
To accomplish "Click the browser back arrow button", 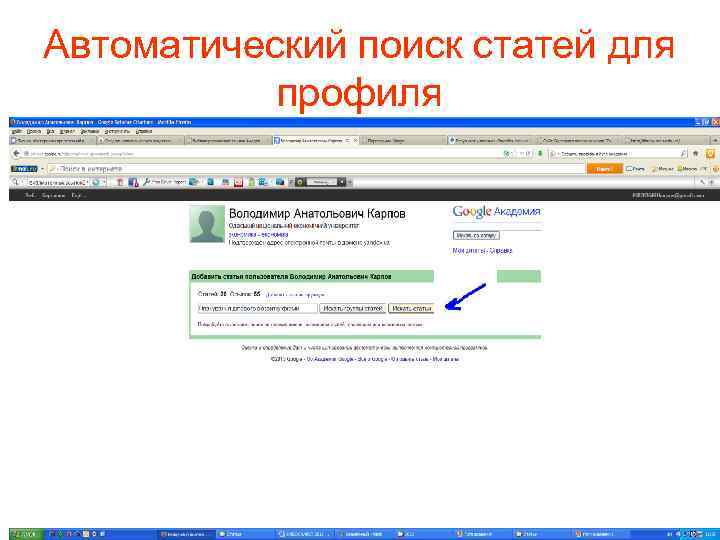I will [16, 153].
